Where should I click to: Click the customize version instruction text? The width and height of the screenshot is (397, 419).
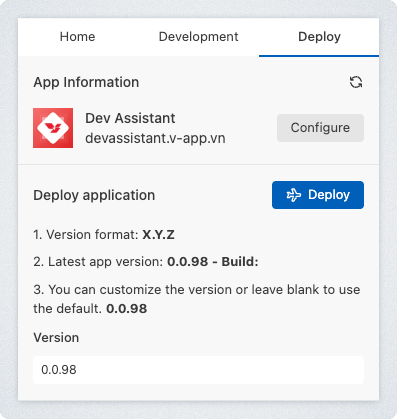[x=197, y=299]
